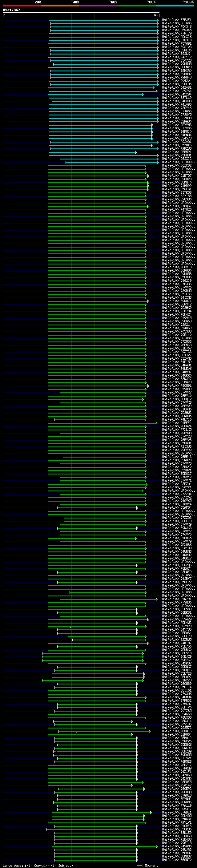Click the green alignment bar for UniRef100_P19945
The width and height of the screenshot is (197, 868).
click(x=97, y=318)
